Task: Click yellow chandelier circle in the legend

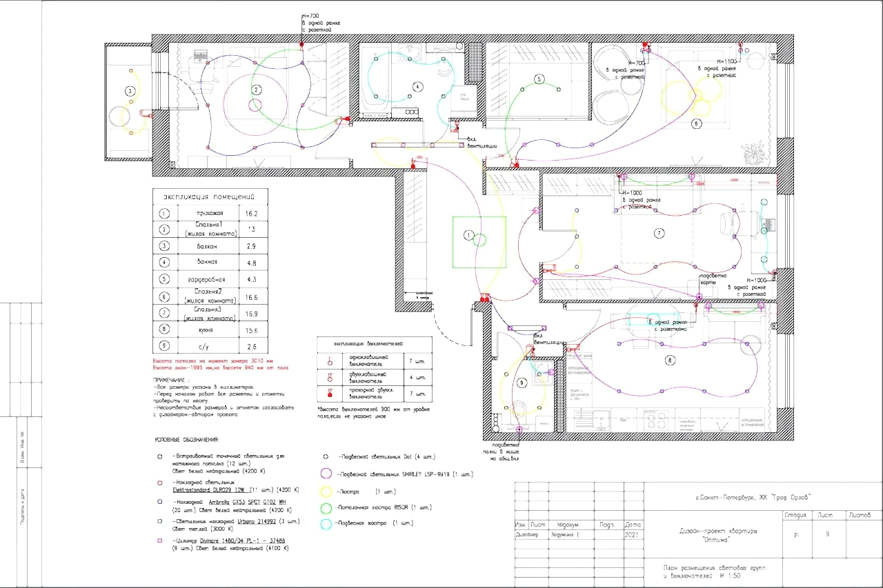Action: pyautogui.click(x=326, y=491)
